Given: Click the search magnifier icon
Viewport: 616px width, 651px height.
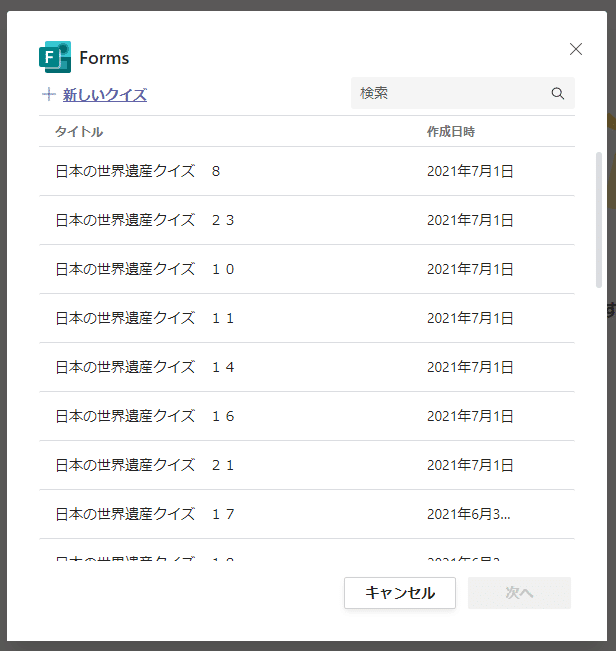Looking at the screenshot, I should click(x=557, y=93).
